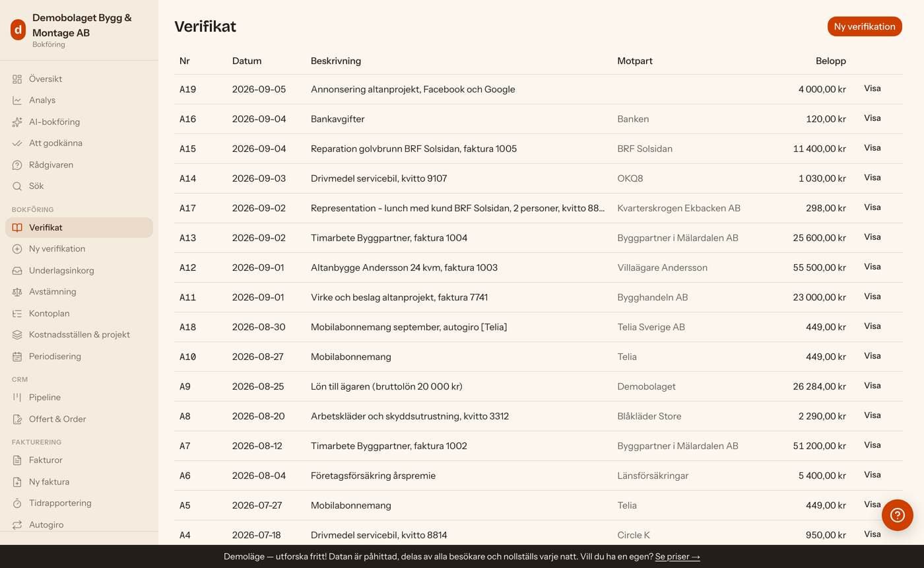The width and height of the screenshot is (924, 568).
Task: Select Verifikat in the sidebar menu
Action: tap(79, 228)
